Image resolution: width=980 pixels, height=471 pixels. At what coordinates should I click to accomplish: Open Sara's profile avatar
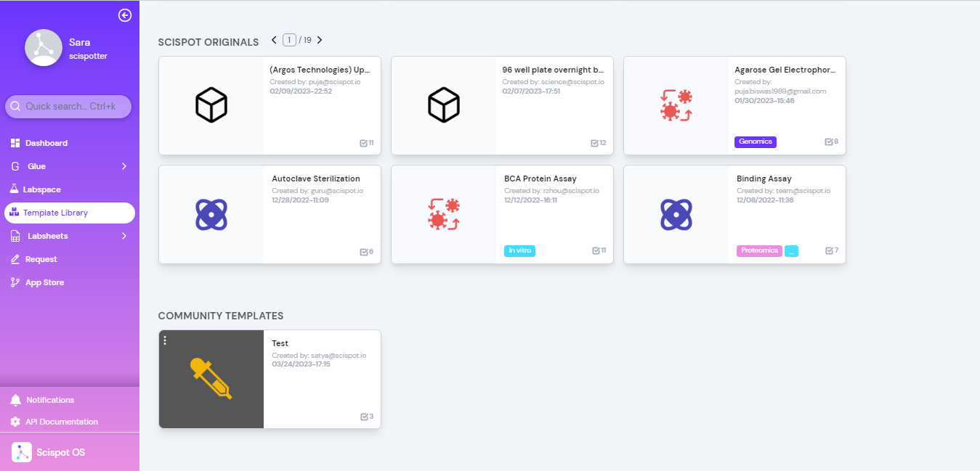(43, 47)
